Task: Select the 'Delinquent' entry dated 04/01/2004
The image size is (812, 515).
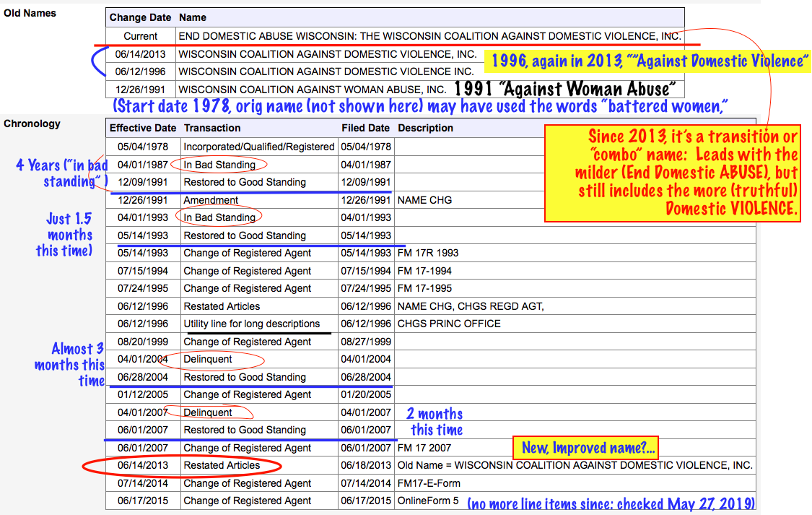Action: tap(208, 359)
